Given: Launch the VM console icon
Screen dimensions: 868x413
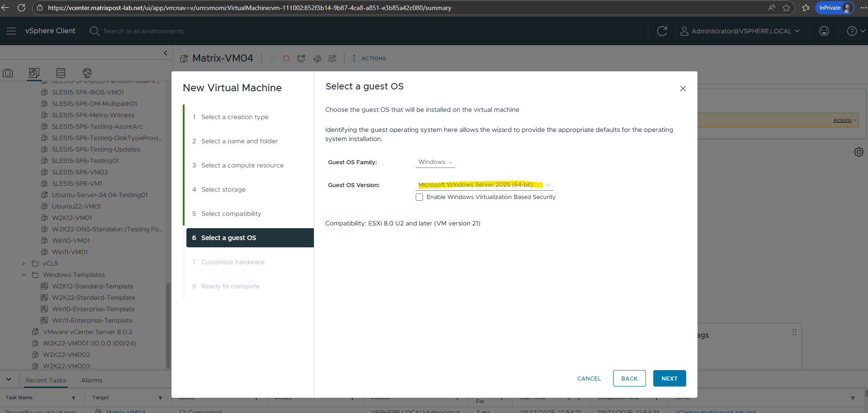Looking at the screenshot, I should coord(301,58).
